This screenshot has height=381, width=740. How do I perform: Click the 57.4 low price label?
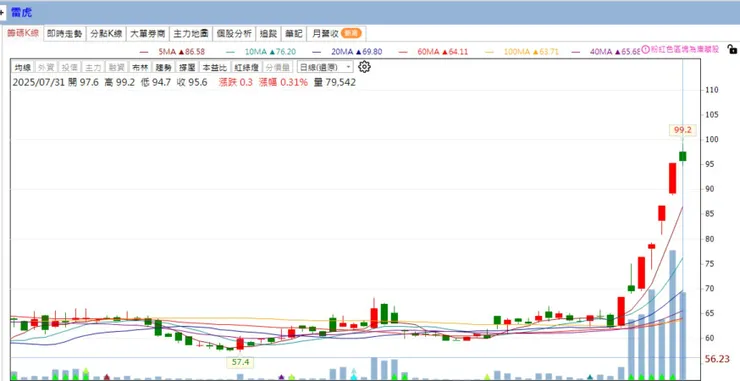click(240, 363)
